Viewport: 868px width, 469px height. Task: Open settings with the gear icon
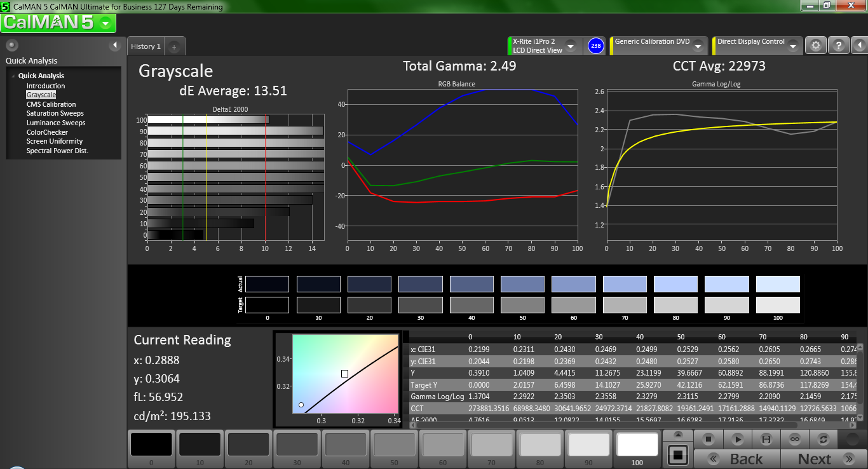816,46
